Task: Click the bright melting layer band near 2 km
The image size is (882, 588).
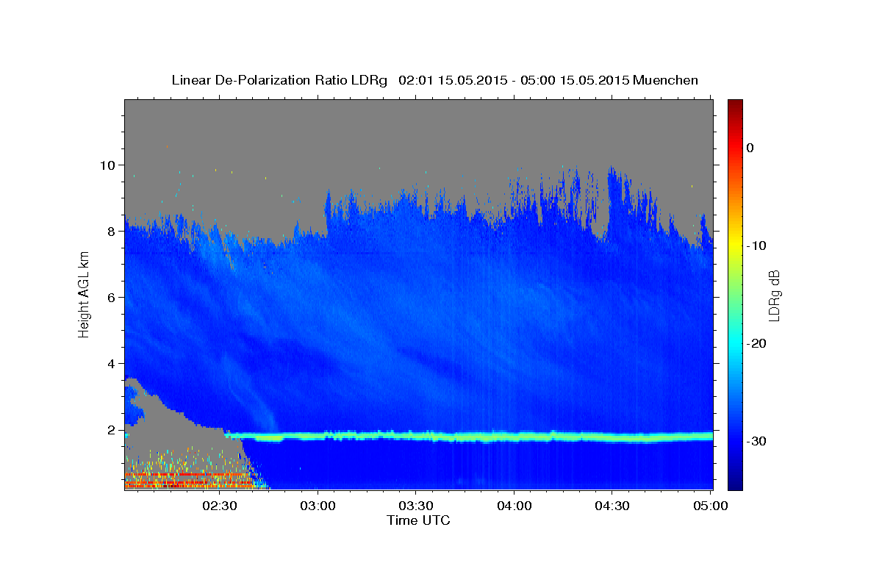Action: coord(470,437)
